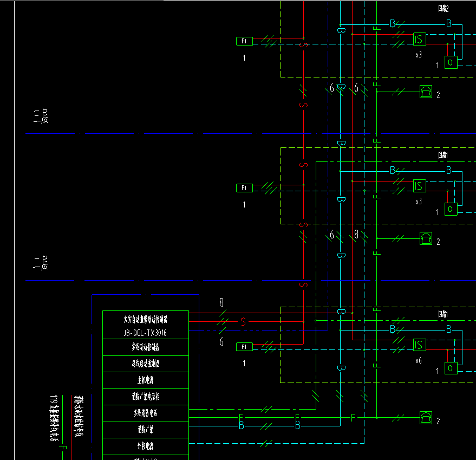Click the 消防广播 cabinet row
This screenshot has height=460, width=476.
pyautogui.click(x=146, y=430)
